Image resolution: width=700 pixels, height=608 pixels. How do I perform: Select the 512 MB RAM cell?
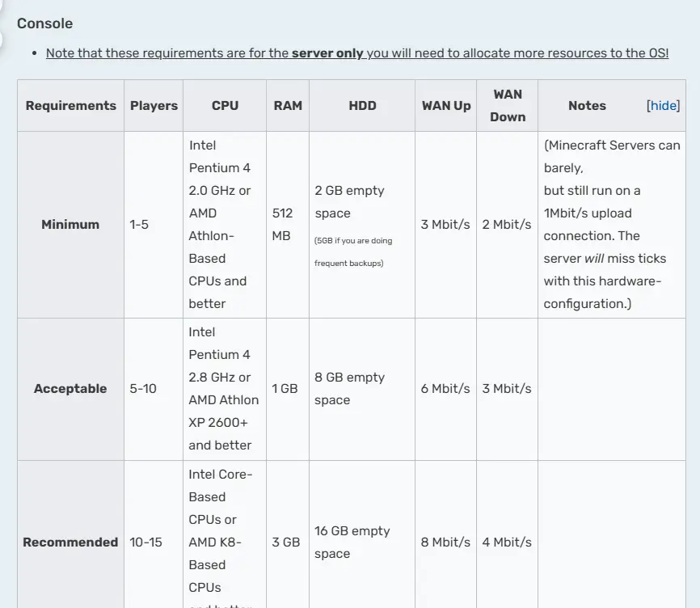(x=288, y=225)
